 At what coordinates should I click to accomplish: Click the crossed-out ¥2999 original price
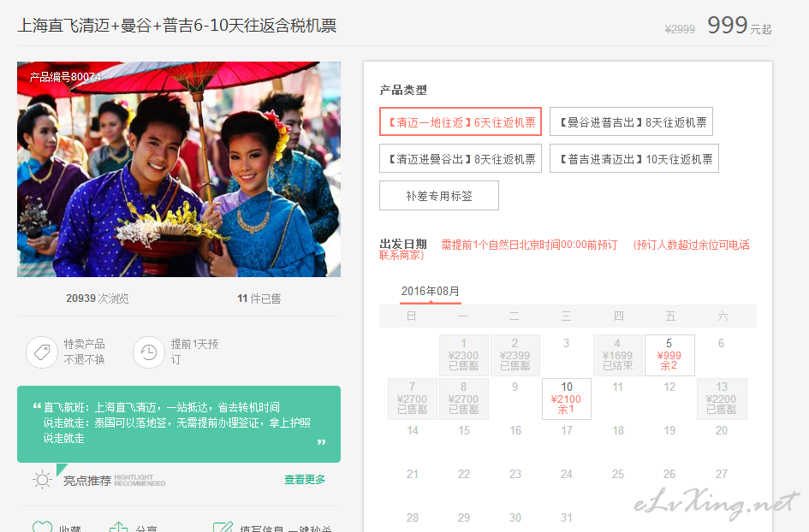[x=680, y=29]
